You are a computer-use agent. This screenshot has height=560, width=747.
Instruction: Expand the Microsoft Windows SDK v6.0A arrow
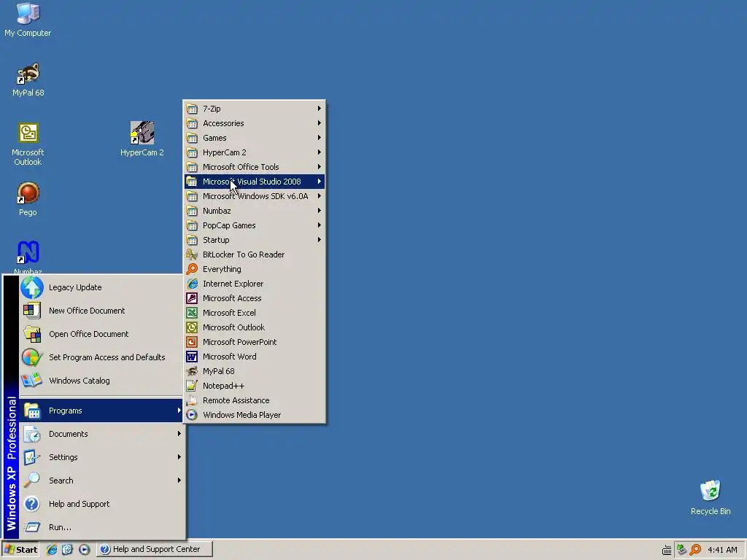point(320,196)
